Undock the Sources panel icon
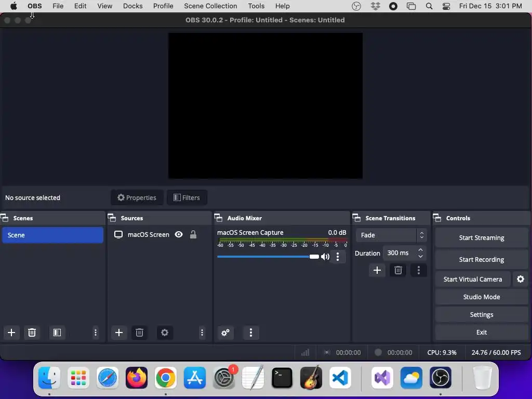This screenshot has width=532, height=399. pyautogui.click(x=112, y=218)
